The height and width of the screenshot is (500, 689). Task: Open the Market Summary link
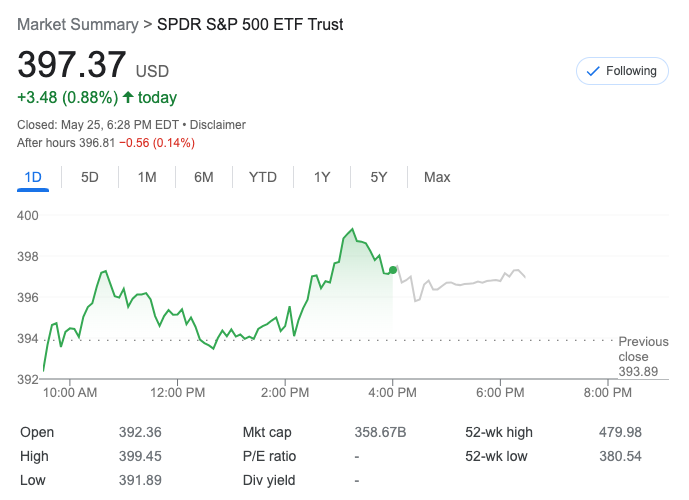(x=78, y=24)
